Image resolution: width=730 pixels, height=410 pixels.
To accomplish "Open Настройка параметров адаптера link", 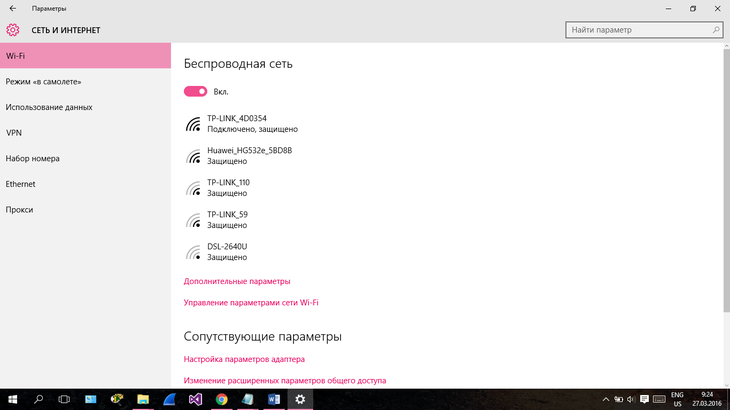I will 244,359.
